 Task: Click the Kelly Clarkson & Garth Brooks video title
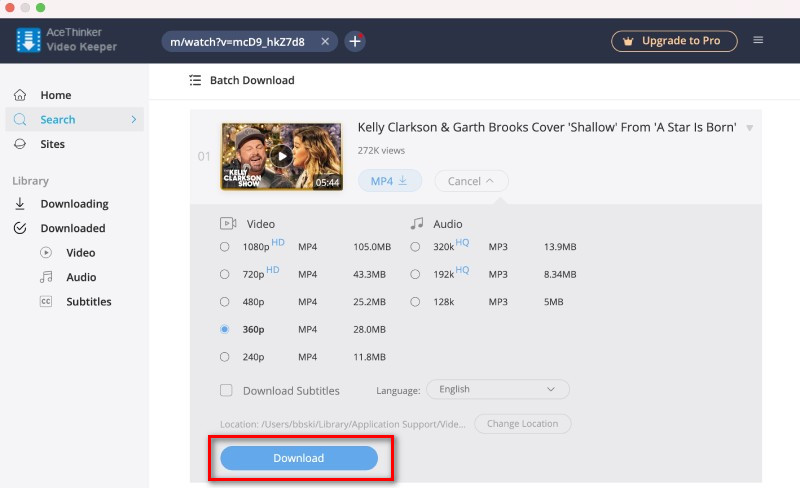[x=547, y=127]
